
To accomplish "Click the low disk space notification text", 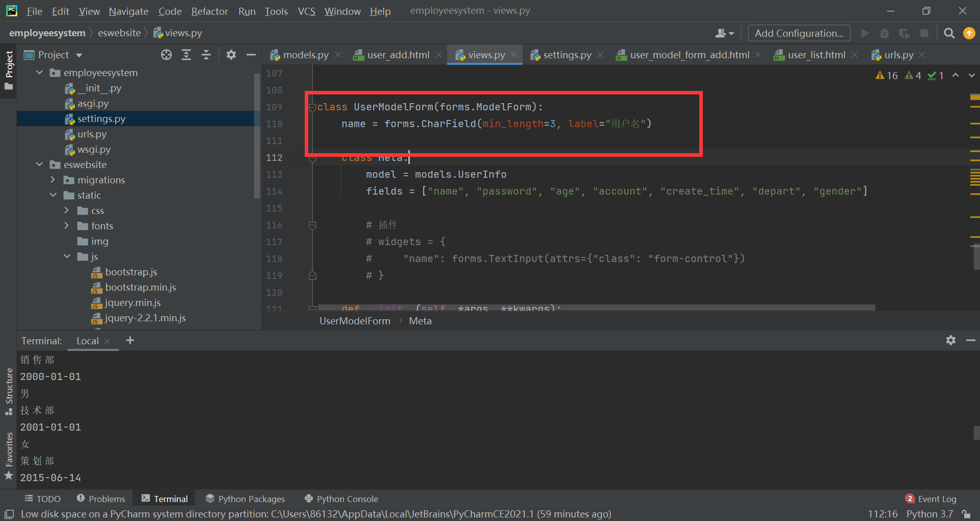I will point(316,514).
